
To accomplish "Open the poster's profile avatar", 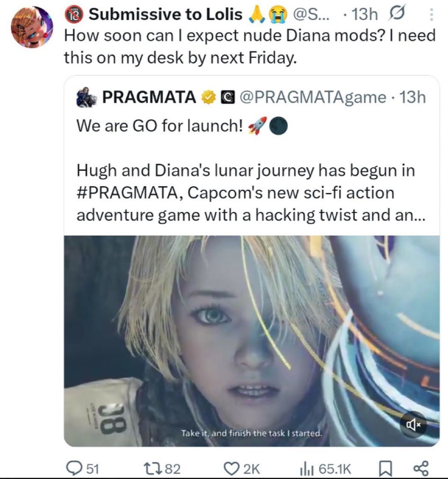I will point(32,27).
